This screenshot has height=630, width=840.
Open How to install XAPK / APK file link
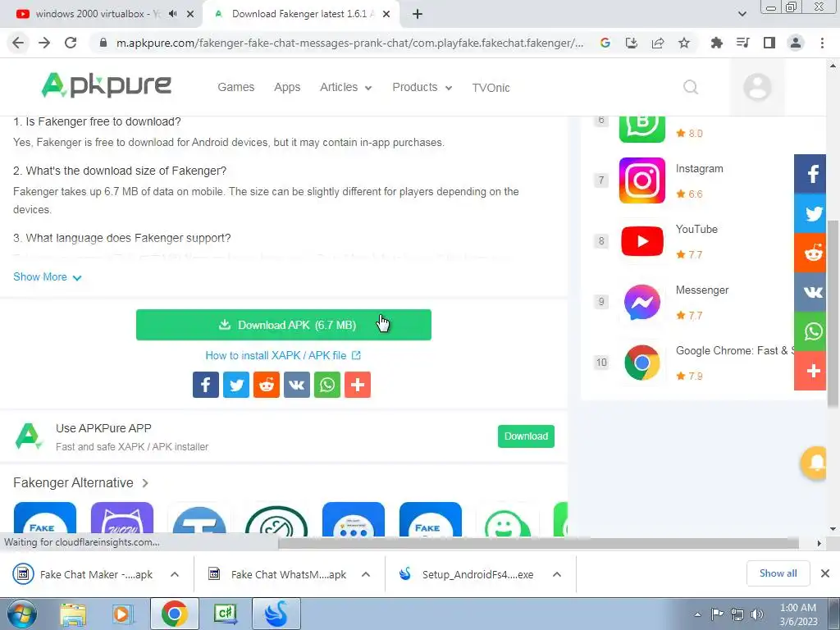[x=283, y=356]
